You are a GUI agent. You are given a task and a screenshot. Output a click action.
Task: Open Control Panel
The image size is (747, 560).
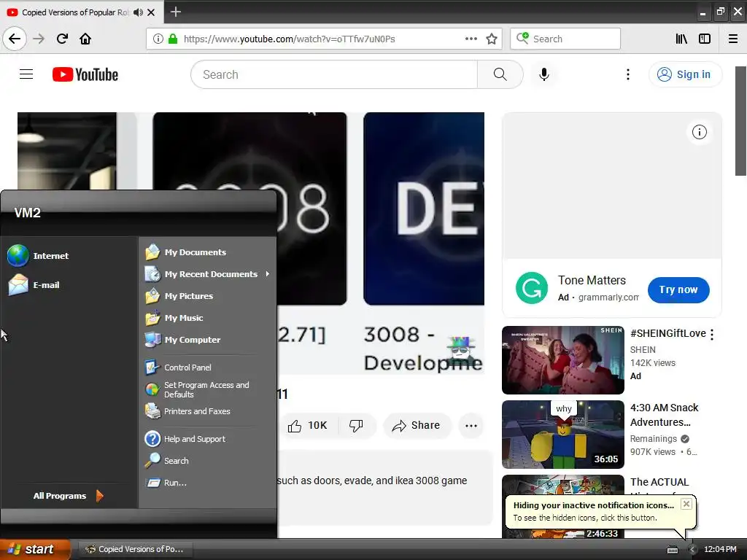click(179, 367)
